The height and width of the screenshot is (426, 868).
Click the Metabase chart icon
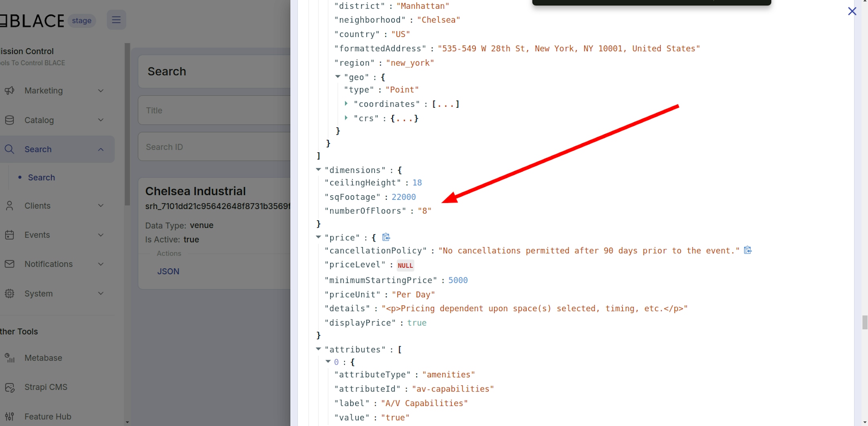coord(10,358)
